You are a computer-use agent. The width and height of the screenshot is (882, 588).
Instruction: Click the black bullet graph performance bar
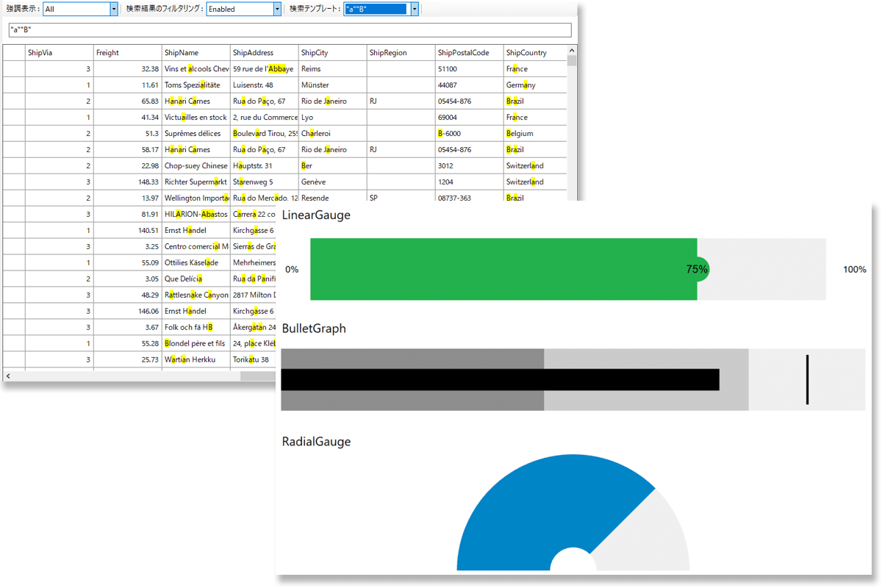click(x=500, y=379)
